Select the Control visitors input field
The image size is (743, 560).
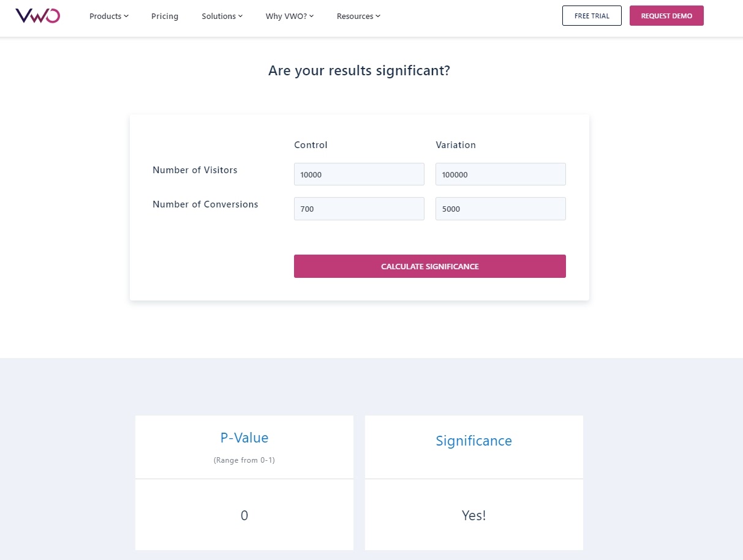coord(359,174)
